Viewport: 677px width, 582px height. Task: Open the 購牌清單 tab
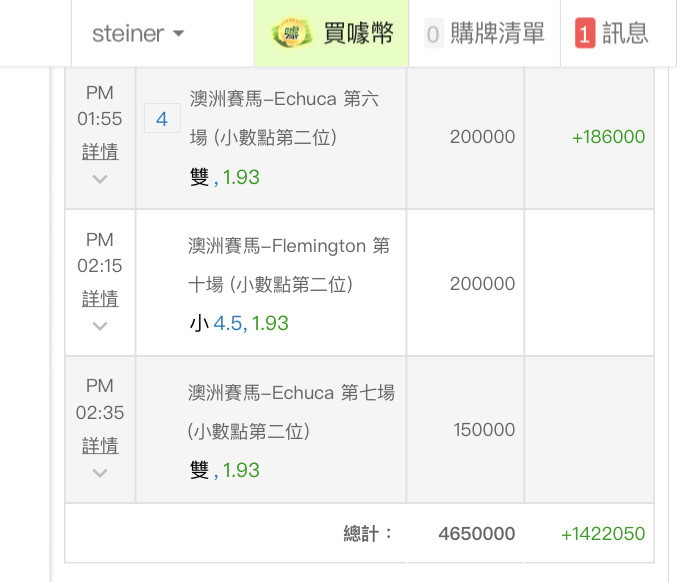click(x=484, y=33)
